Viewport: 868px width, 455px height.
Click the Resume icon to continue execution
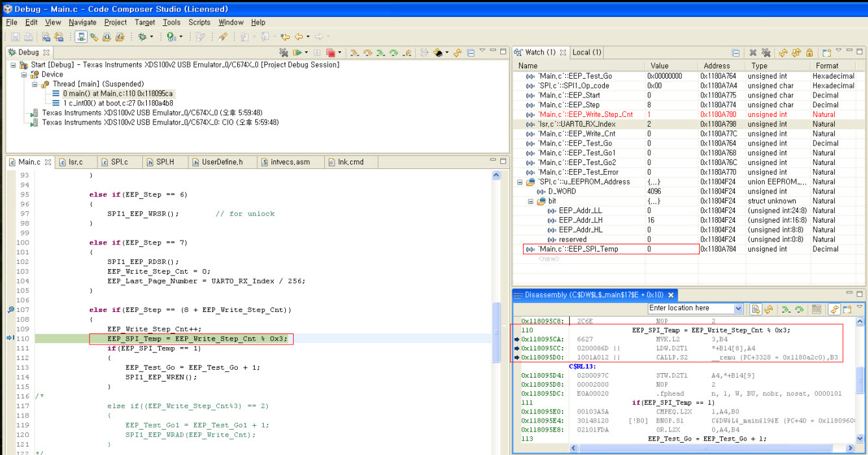coord(298,52)
